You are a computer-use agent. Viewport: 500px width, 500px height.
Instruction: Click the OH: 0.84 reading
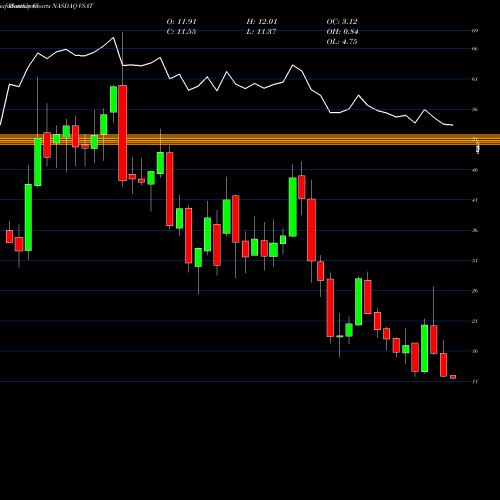pyautogui.click(x=342, y=32)
